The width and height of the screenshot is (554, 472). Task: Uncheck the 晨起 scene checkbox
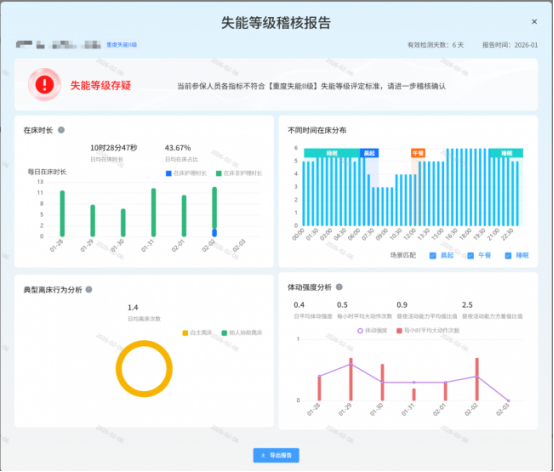[x=433, y=255]
